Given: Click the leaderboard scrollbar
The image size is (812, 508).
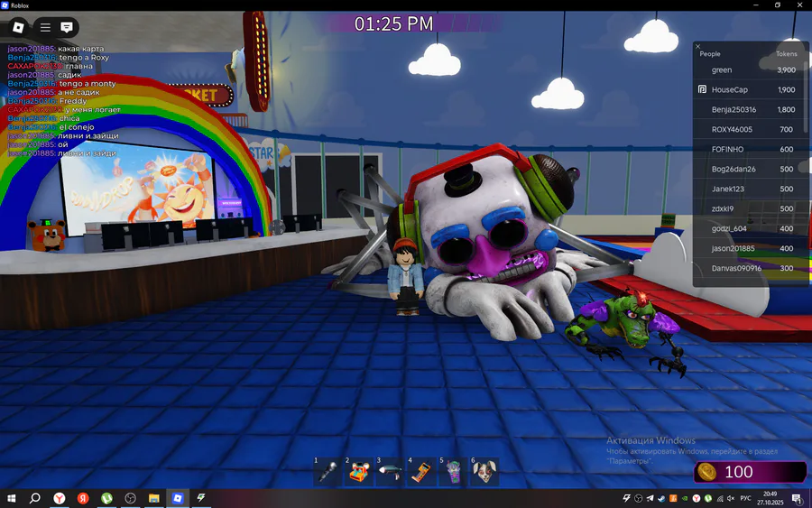Looking at the screenshot, I should 806,96.
